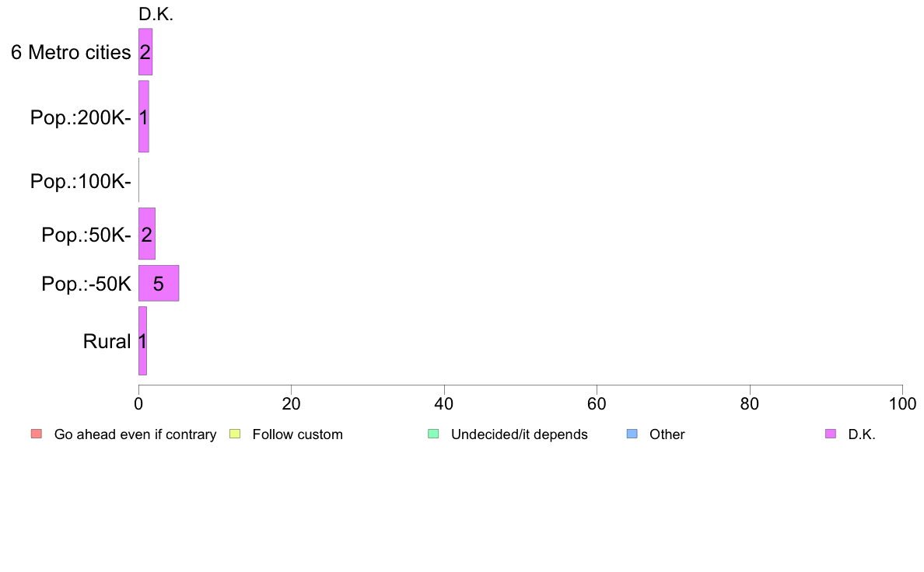Click the Undecided/it depends legend label
This screenshot has width=924, height=572.
pyautogui.click(x=519, y=434)
